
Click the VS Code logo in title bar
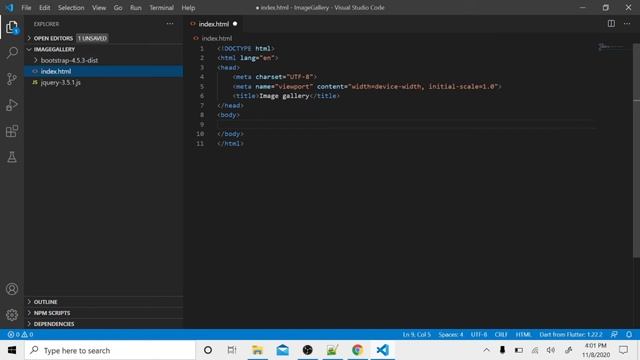coord(9,7)
